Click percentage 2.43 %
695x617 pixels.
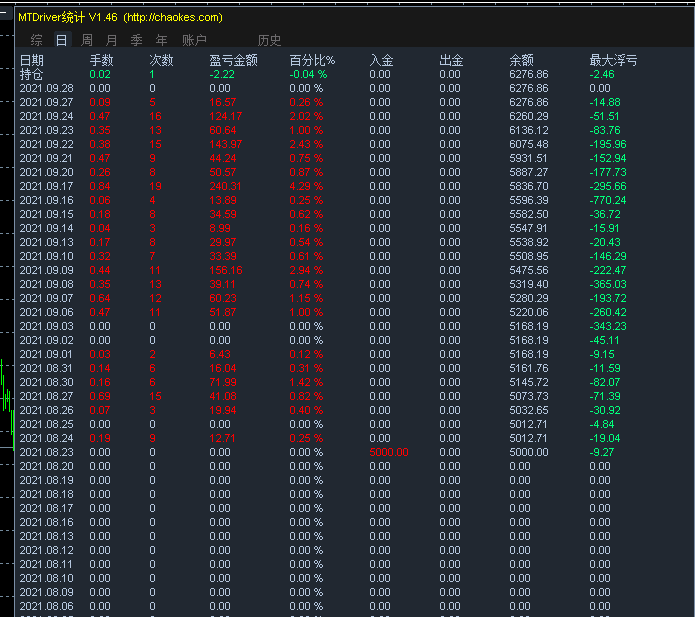tap(306, 144)
